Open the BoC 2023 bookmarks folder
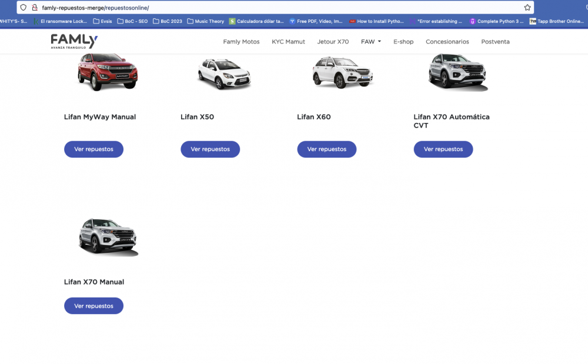This screenshot has width=588, height=364. click(167, 21)
